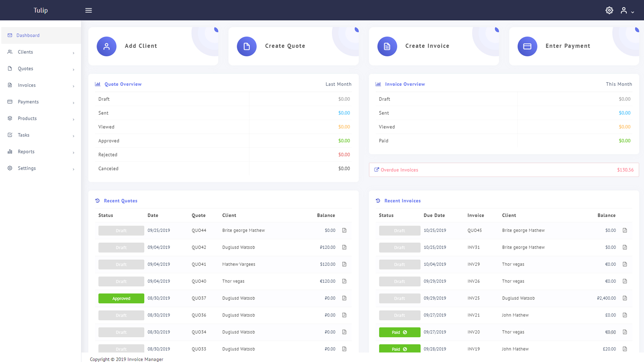
Task: Click the Enter Payment card icon
Action: click(x=527, y=46)
